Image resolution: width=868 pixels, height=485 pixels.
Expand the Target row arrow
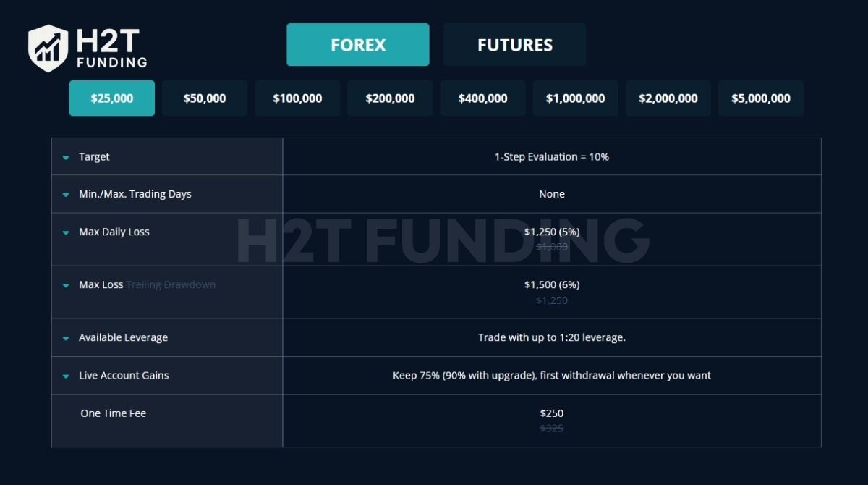pos(66,157)
